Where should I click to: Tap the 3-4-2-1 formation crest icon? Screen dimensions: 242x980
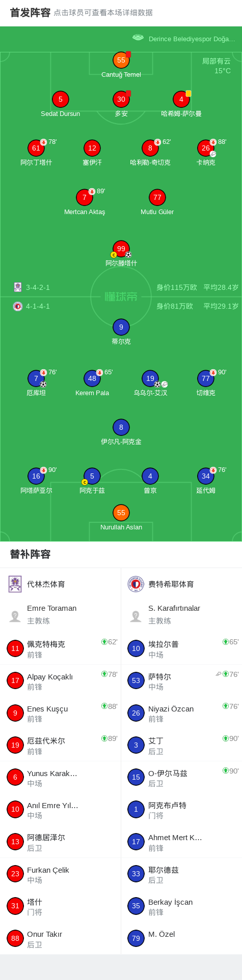(18, 287)
